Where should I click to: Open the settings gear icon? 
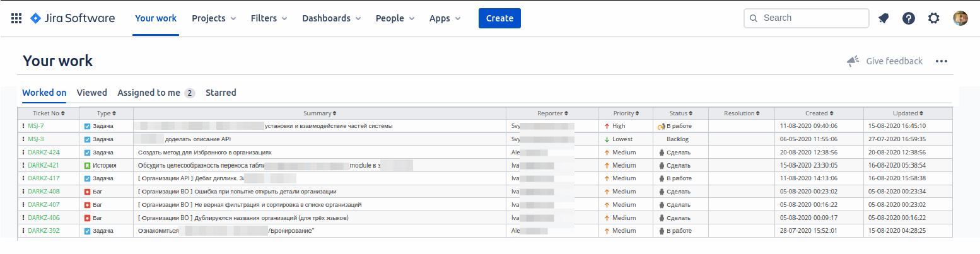[934, 18]
